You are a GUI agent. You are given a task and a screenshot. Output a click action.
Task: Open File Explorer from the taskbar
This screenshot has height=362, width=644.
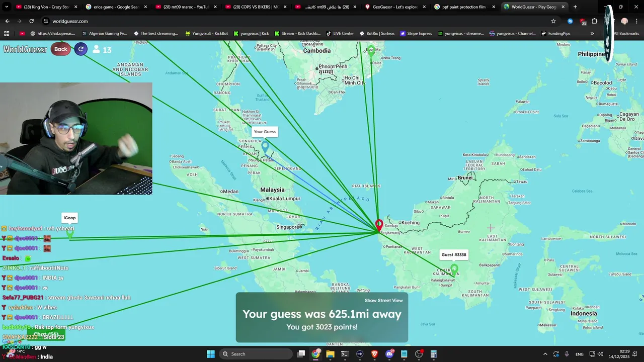[330, 354]
